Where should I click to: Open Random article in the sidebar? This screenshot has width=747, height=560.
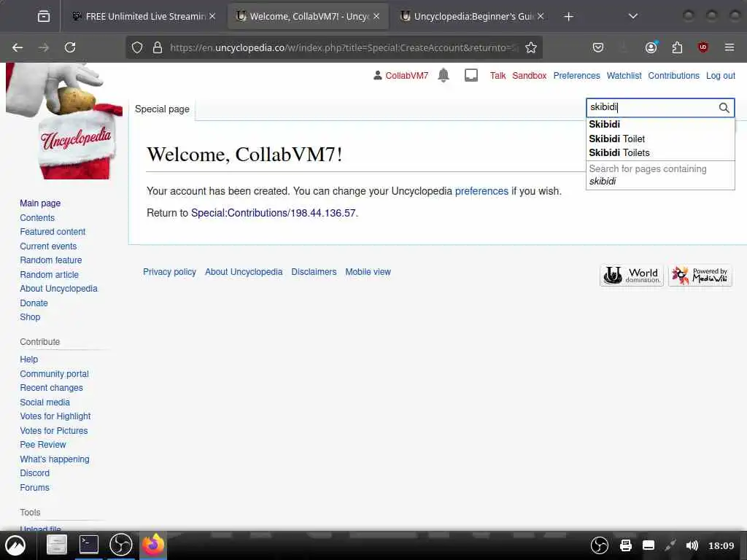tap(49, 275)
